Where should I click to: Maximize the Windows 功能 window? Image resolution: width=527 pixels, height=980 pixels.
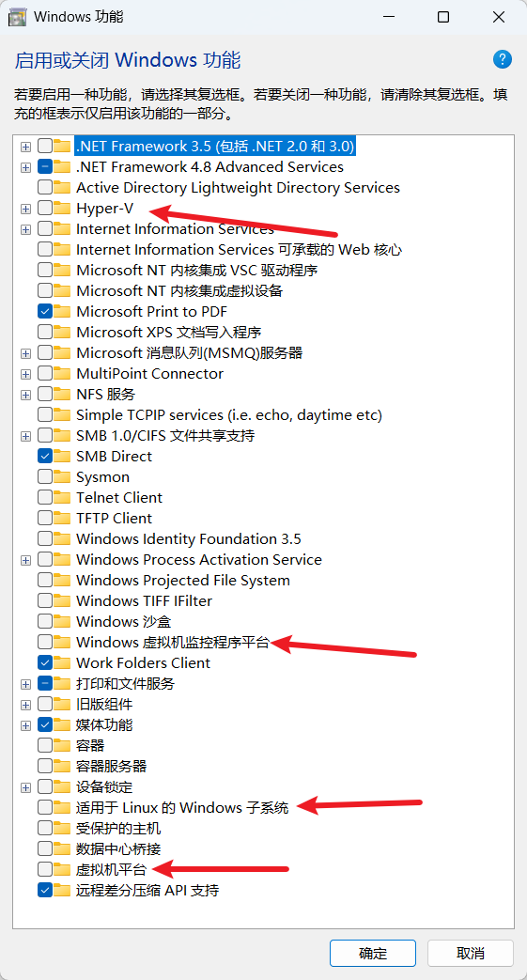click(443, 18)
